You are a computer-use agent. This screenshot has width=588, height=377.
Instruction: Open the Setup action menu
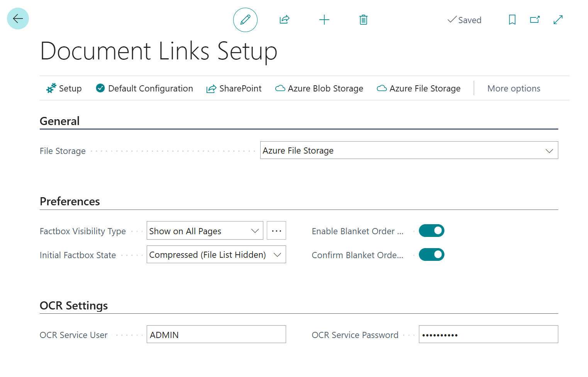pyautogui.click(x=64, y=88)
